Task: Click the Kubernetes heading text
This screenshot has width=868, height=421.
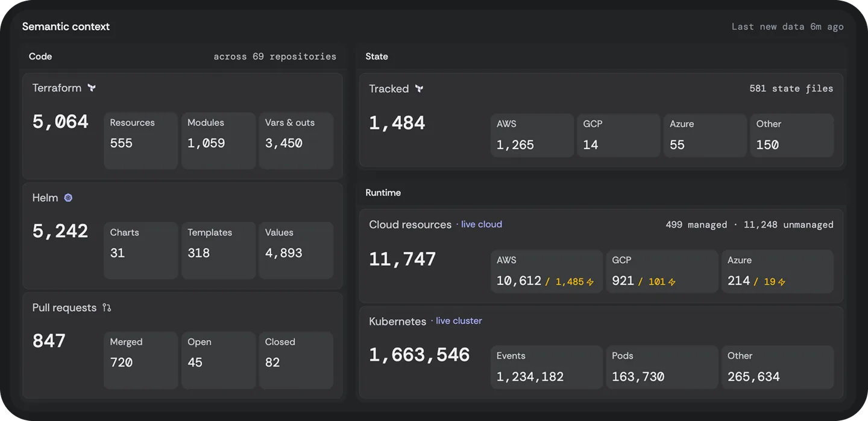Action: (x=398, y=321)
